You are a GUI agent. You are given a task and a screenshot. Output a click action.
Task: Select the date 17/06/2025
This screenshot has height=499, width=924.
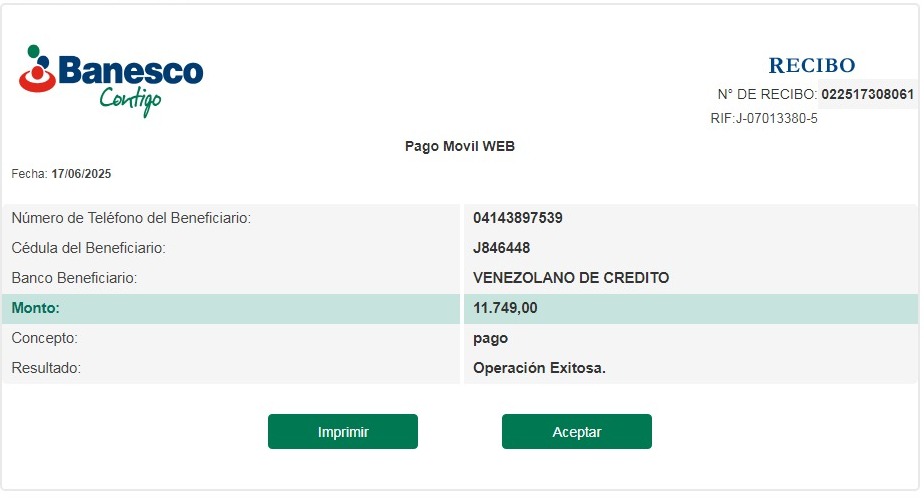81,174
